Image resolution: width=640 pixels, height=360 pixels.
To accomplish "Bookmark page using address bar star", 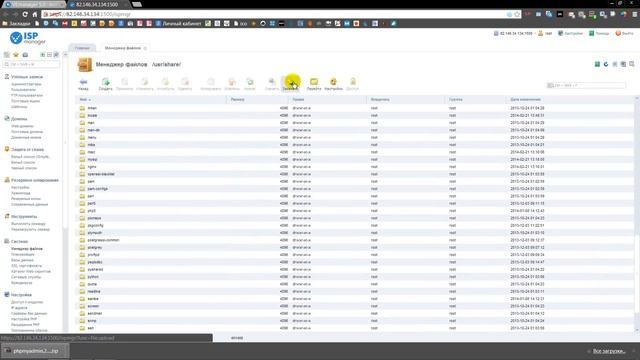I will (x=517, y=14).
